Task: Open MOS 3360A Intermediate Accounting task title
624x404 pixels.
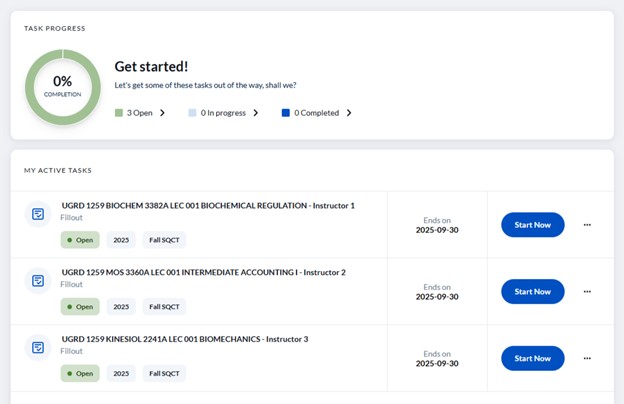Action: (203, 272)
